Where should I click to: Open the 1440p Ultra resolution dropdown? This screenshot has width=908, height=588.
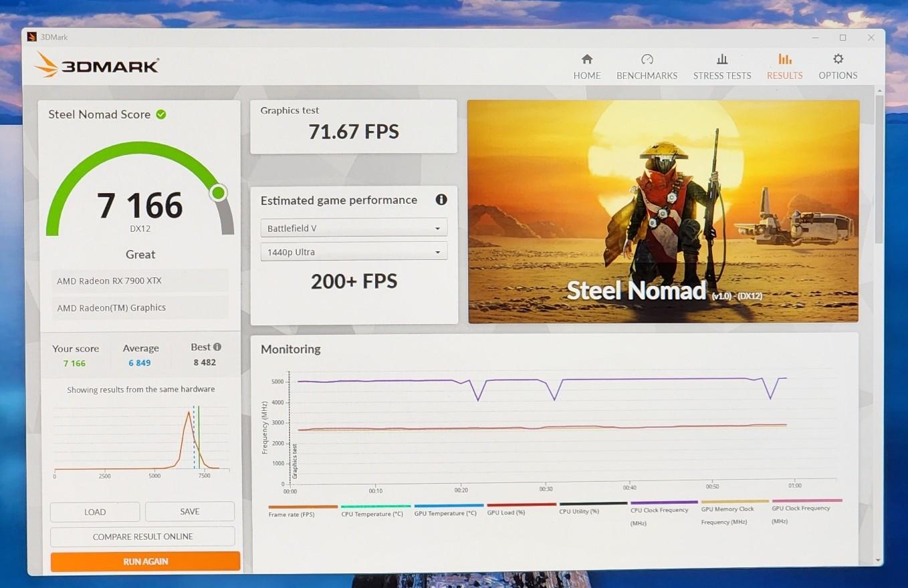click(x=354, y=252)
